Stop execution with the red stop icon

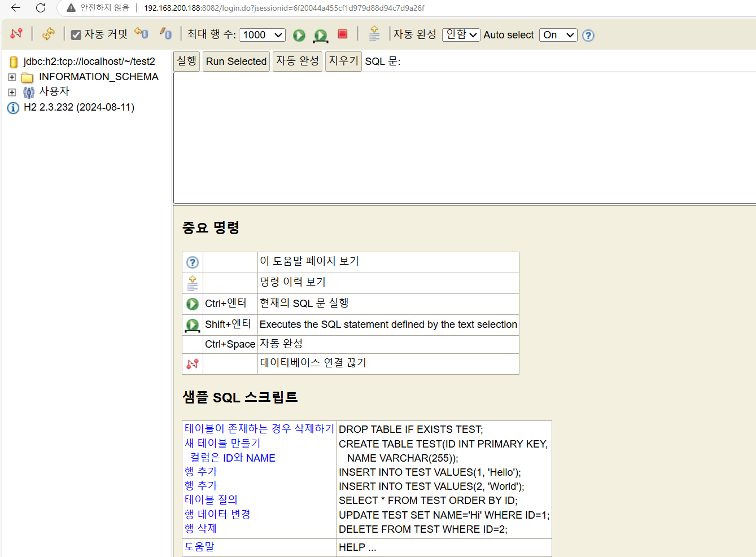tap(342, 34)
